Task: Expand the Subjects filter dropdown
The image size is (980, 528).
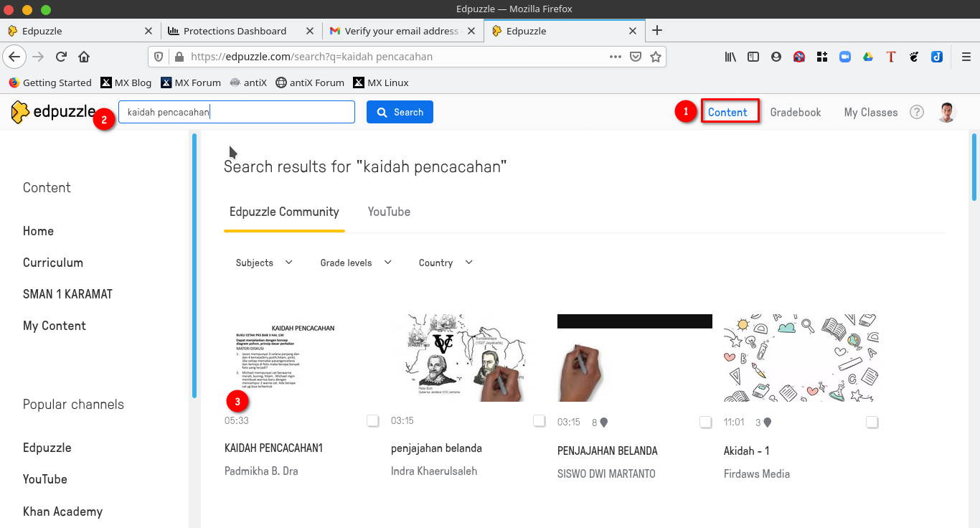Action: (x=264, y=263)
